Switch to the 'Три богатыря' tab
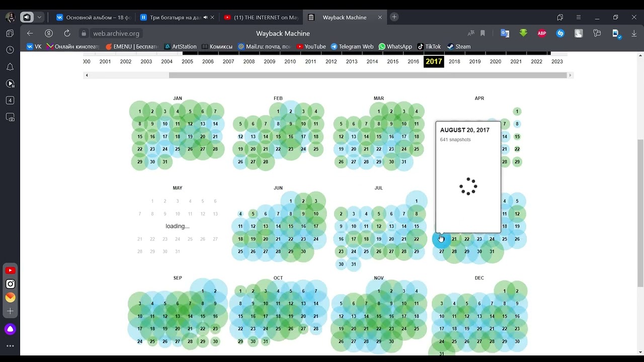 (176, 17)
